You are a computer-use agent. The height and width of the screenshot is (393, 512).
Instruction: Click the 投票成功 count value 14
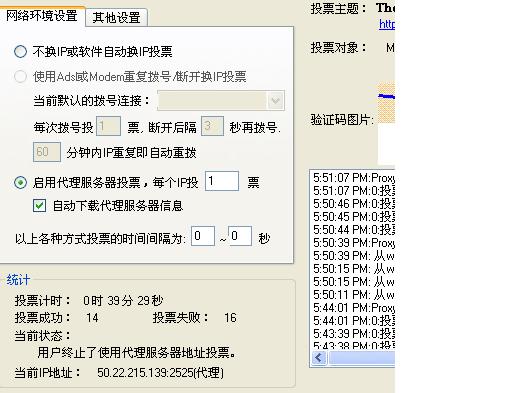92,318
